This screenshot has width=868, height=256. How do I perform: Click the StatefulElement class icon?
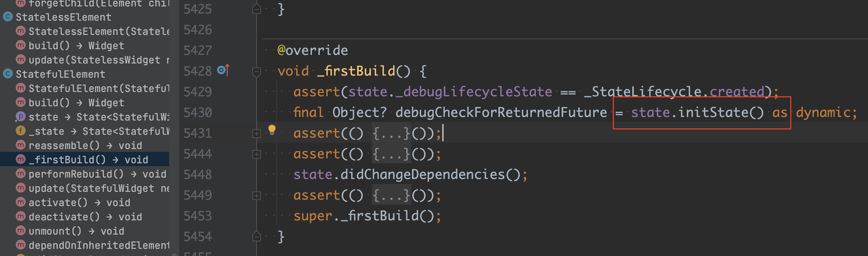[8, 74]
